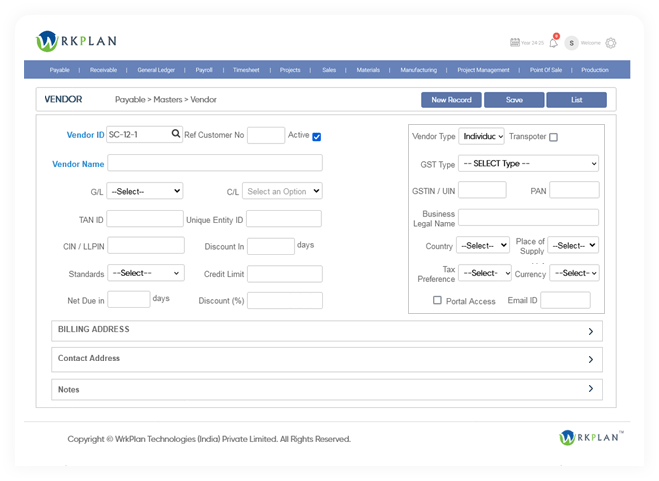This screenshot has width=659, height=481.
Task: Open the notifications bell icon
Action: click(554, 42)
